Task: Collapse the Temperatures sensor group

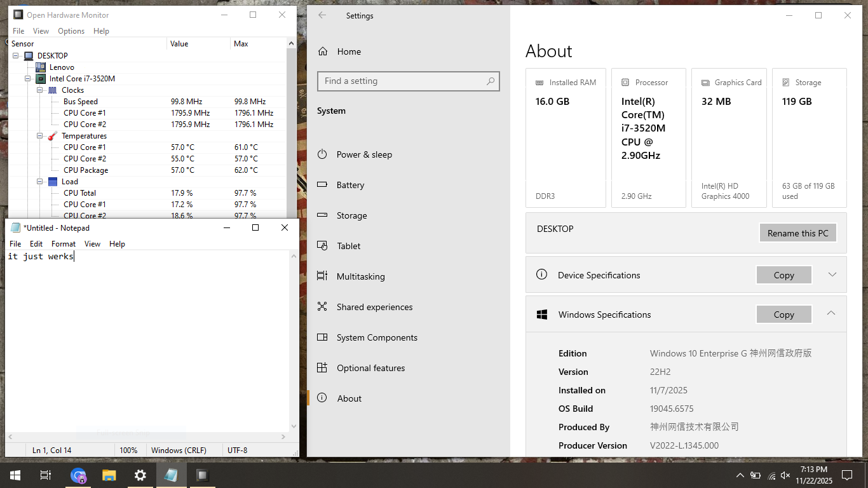Action: point(39,136)
